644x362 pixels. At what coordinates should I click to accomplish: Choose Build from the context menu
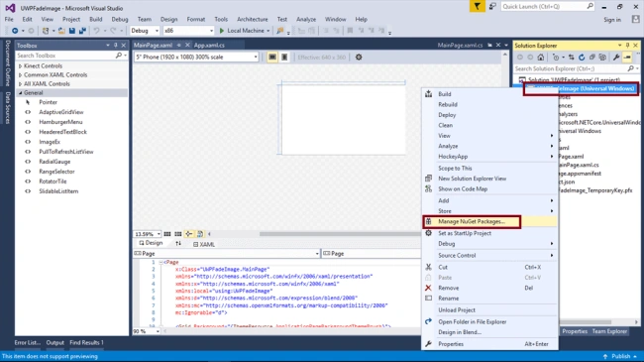[444, 94]
